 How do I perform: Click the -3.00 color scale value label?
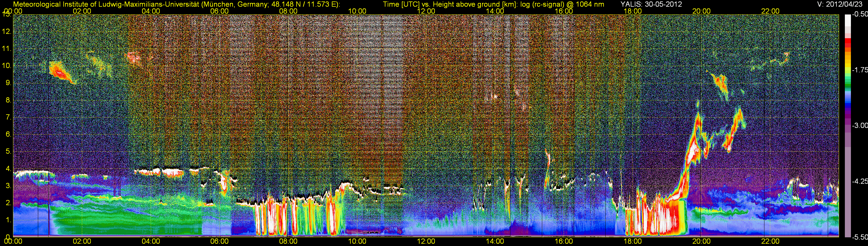860,126
